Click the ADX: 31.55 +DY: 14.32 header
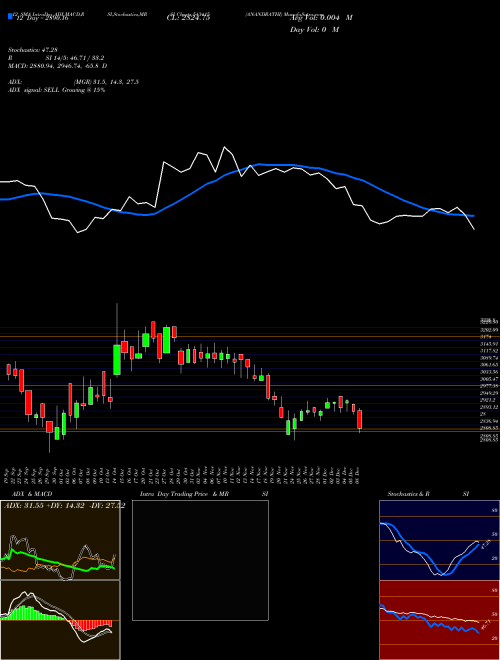This screenshot has height=660, width=500. coord(64,506)
